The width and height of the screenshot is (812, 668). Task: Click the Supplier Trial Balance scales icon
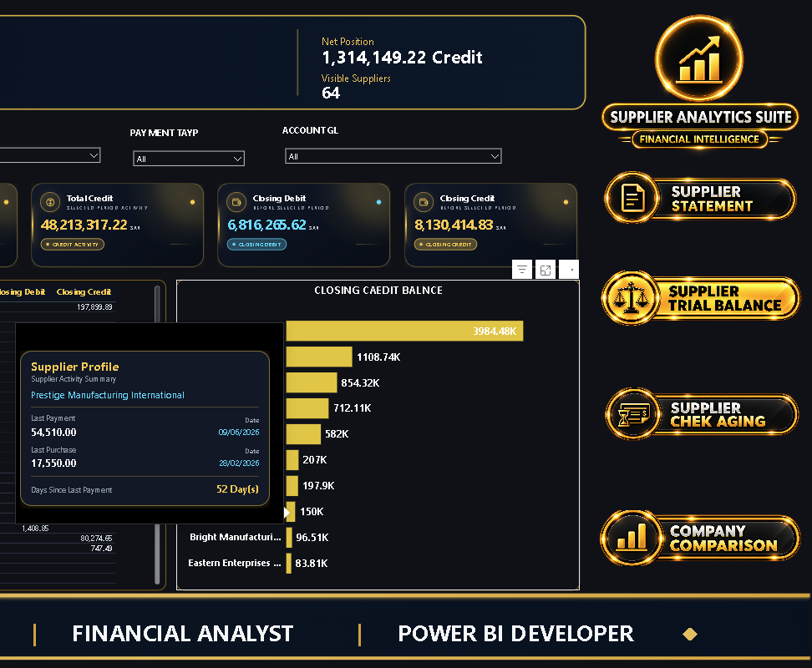pos(630,298)
